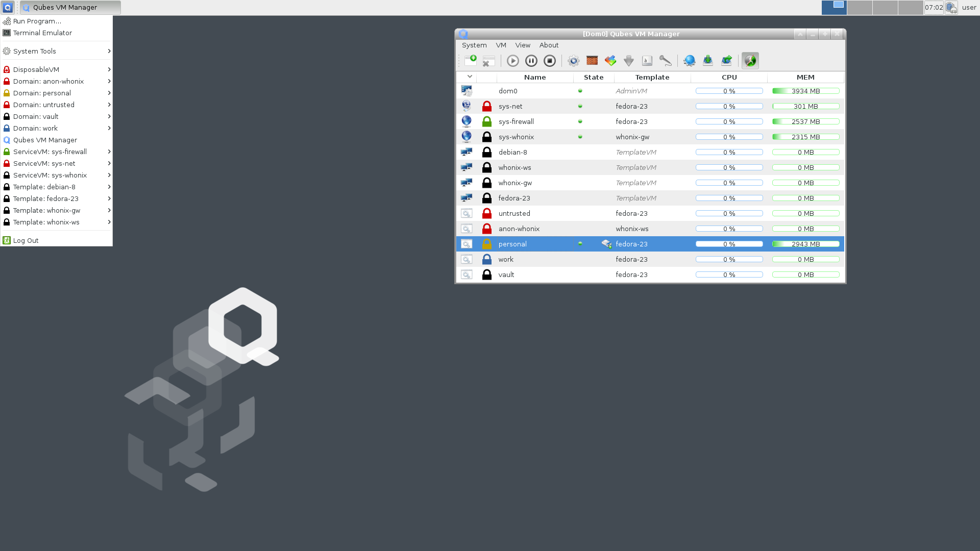Open VM applications shortcuts icon
Image resolution: width=980 pixels, height=551 pixels.
coord(610,61)
